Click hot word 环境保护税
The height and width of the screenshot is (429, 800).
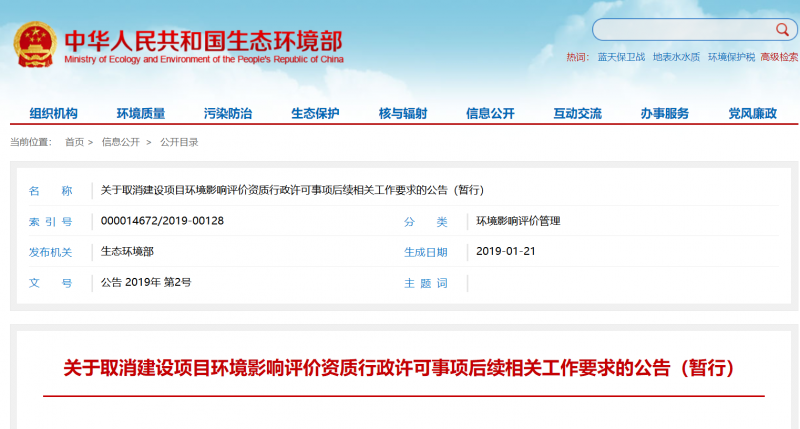(x=731, y=57)
